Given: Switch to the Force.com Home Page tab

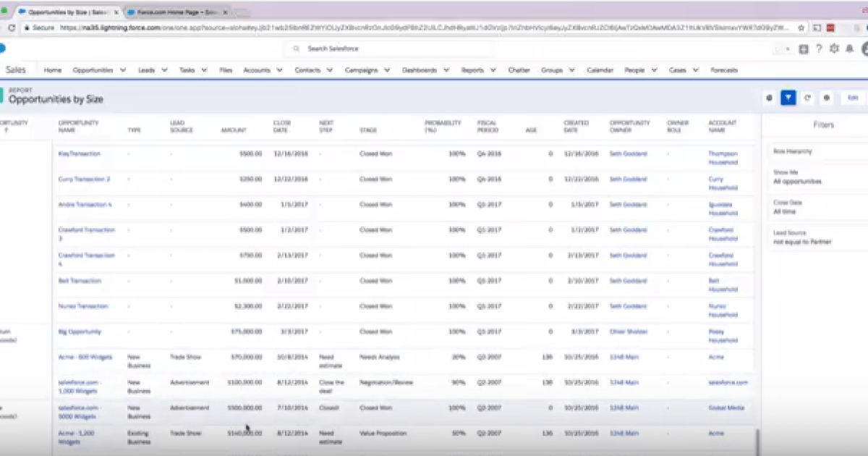Looking at the screenshot, I should 178,12.
